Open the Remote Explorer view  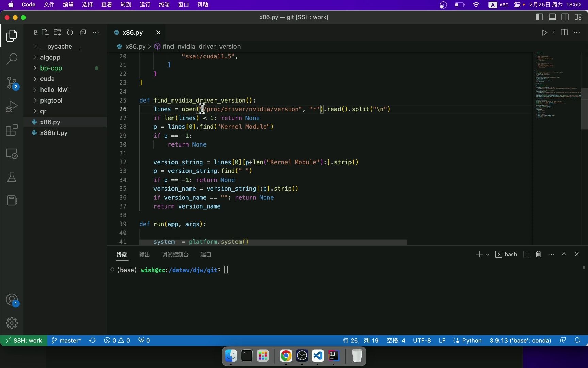(x=12, y=154)
